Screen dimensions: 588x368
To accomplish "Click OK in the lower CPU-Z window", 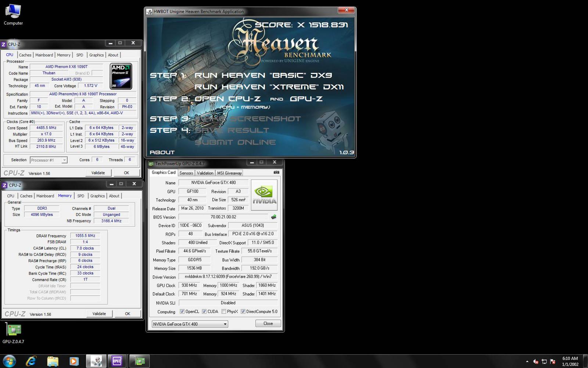I will [x=128, y=314].
